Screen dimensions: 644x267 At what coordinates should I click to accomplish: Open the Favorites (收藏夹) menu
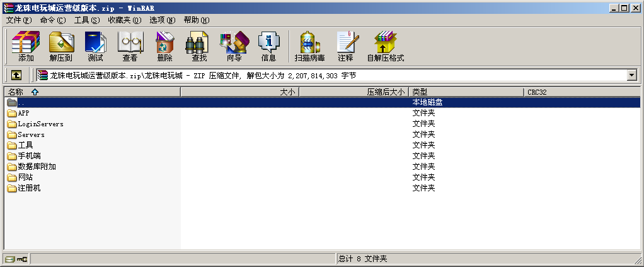coord(123,20)
